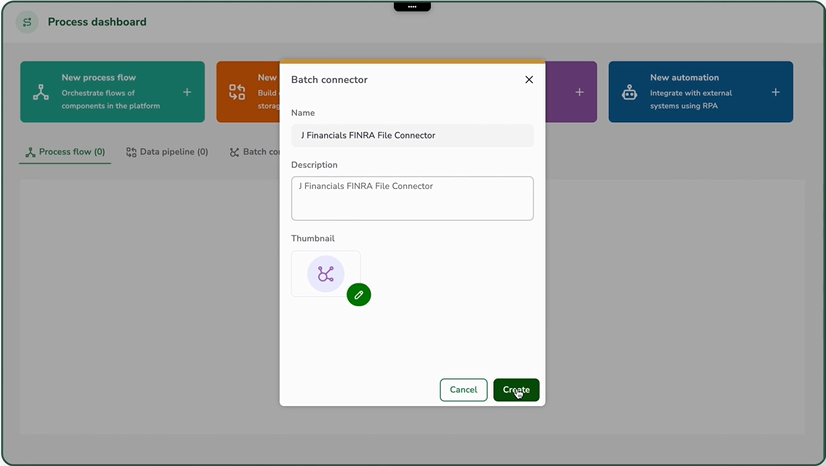
Task: Click the orange data pipeline card icon
Action: point(237,92)
